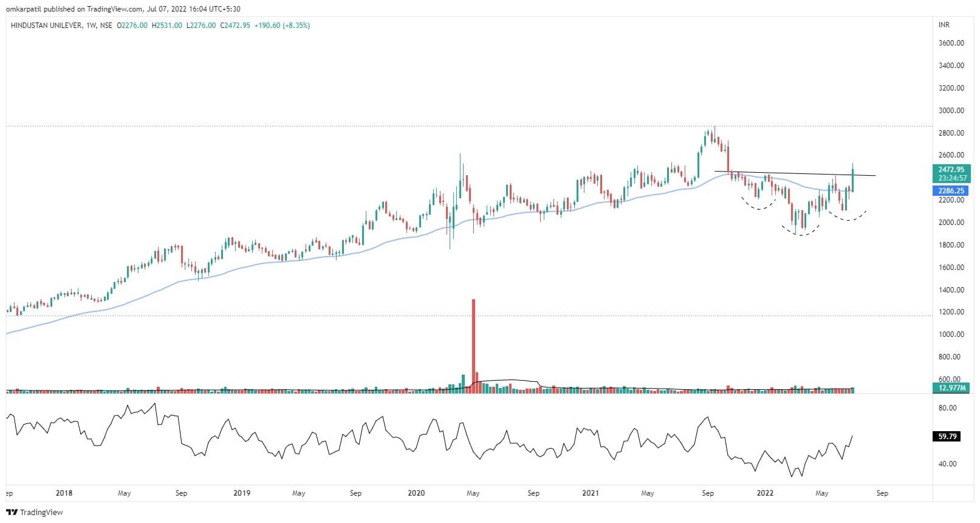Viewport: 980px width, 523px height.
Task: Click the 3600.00 price axis label
Action: (951, 43)
